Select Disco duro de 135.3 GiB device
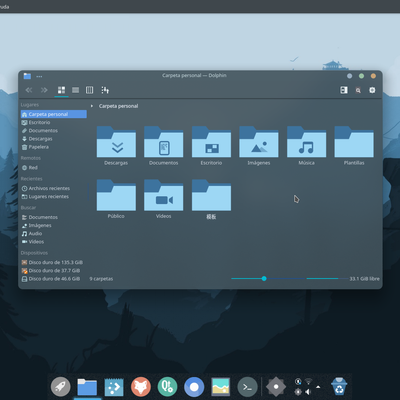The width and height of the screenshot is (400, 400). 54,262
